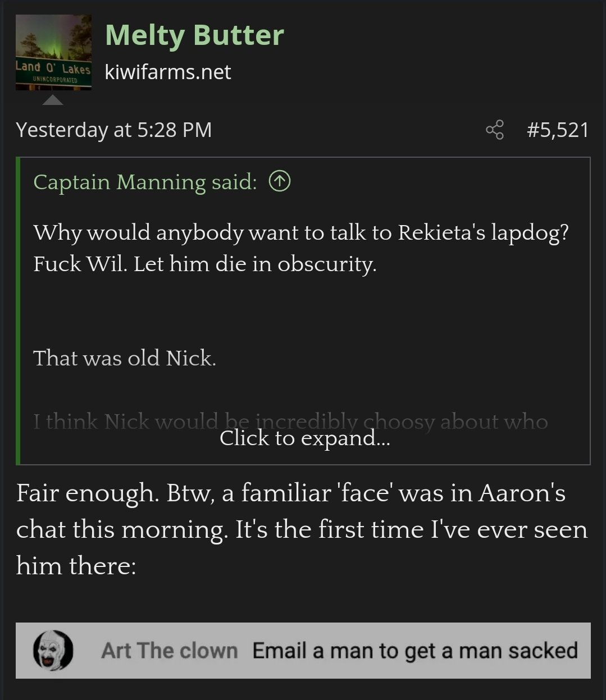Click the kiwifarms.net user title
Screen dimensions: 606x700
167,72
